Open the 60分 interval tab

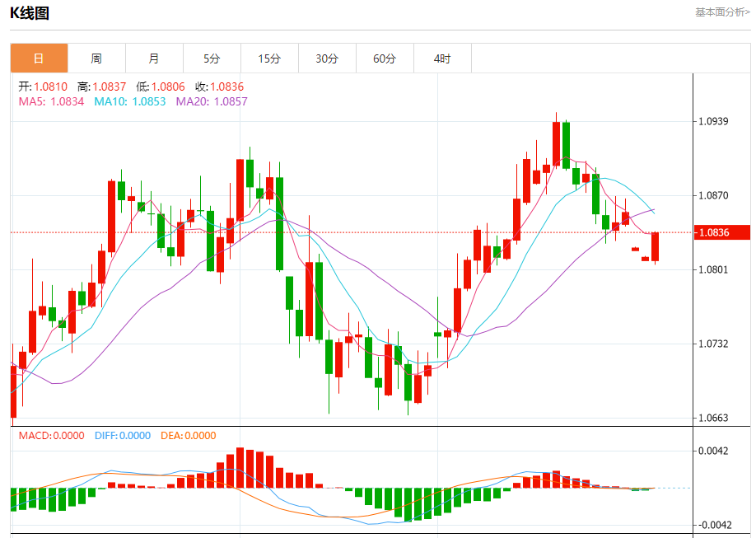[x=385, y=58]
